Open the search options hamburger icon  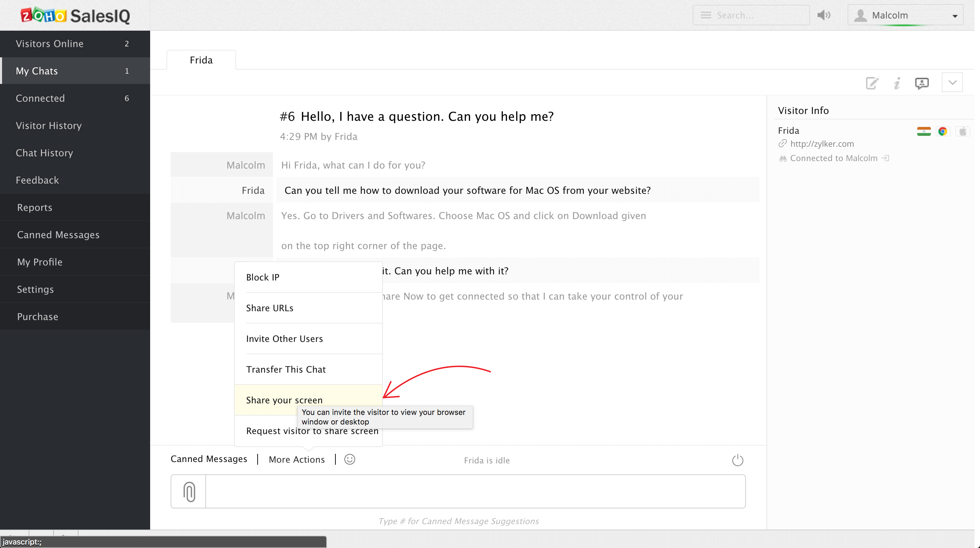coord(706,15)
